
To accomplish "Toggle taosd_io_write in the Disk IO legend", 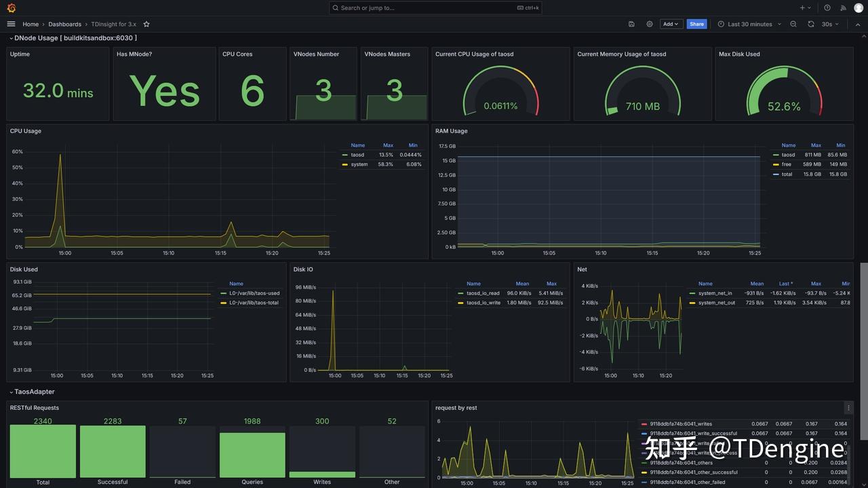I will point(483,303).
